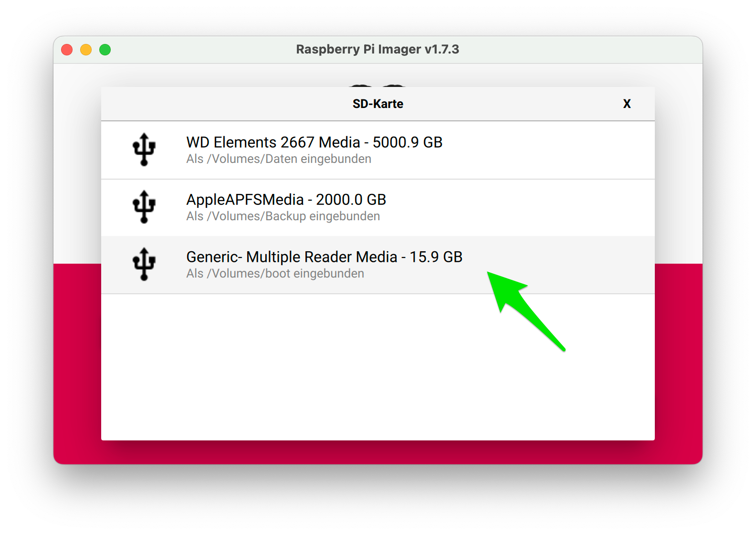The width and height of the screenshot is (756, 535).
Task: Click USB icon for WD Elements 2667 Media
Action: 144,150
